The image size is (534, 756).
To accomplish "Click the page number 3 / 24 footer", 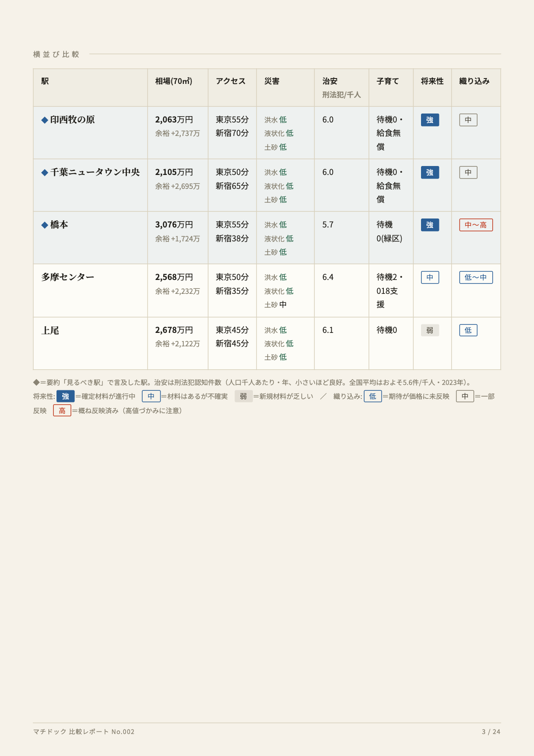I will 491,732.
